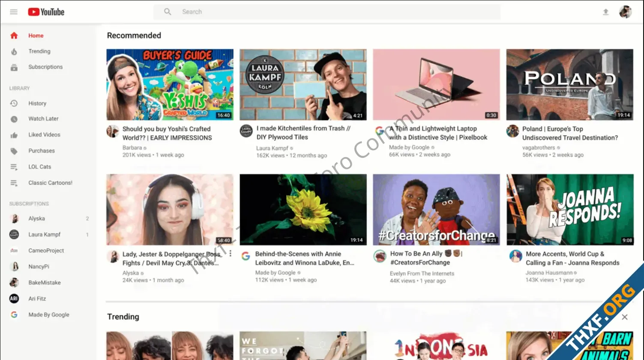Play the Devil May Cry video thumbnail

(170, 209)
